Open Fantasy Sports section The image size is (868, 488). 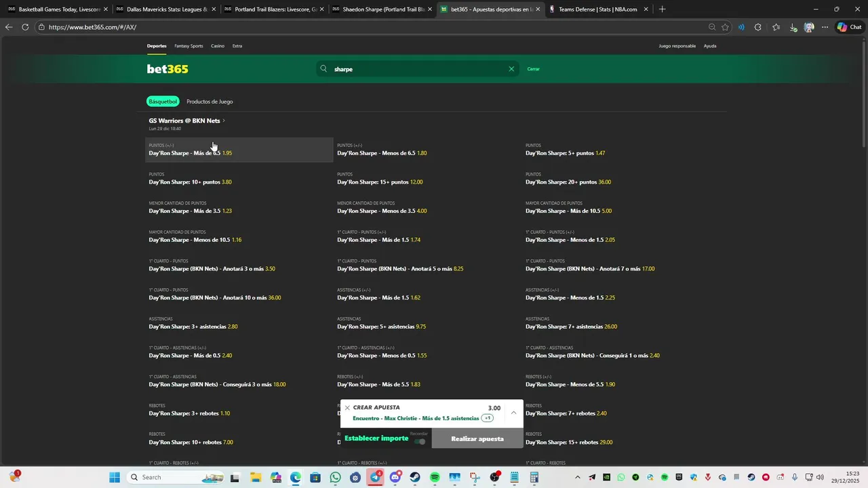(x=189, y=46)
